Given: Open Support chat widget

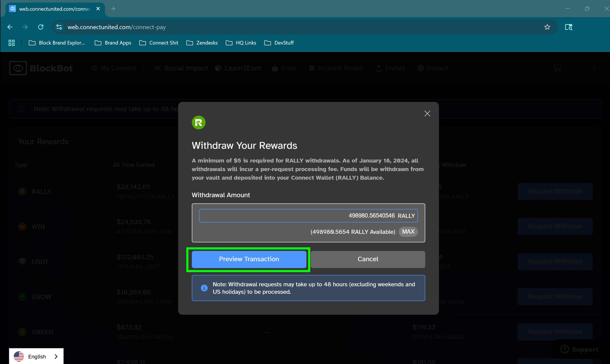Looking at the screenshot, I should click(579, 349).
